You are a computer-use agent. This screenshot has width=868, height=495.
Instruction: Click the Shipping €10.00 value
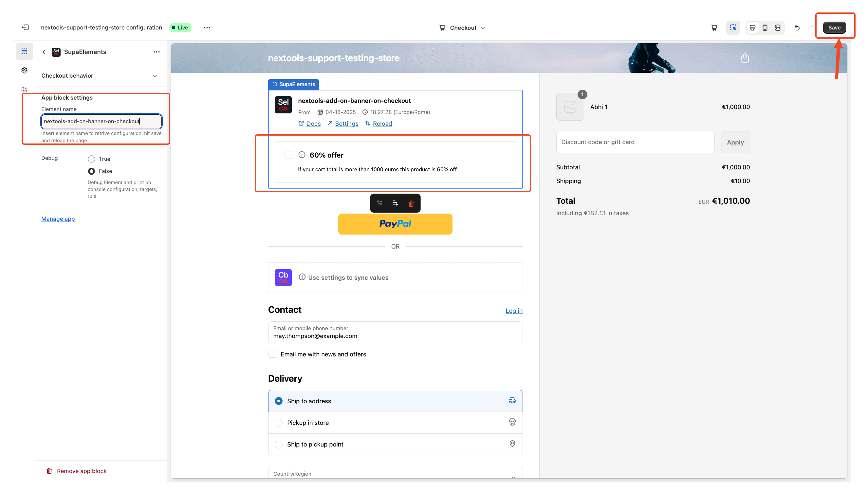(740, 181)
